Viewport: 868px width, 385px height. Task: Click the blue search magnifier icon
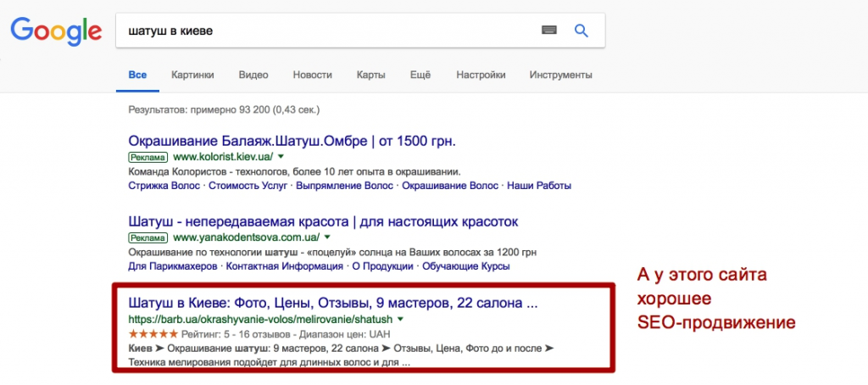click(x=581, y=31)
